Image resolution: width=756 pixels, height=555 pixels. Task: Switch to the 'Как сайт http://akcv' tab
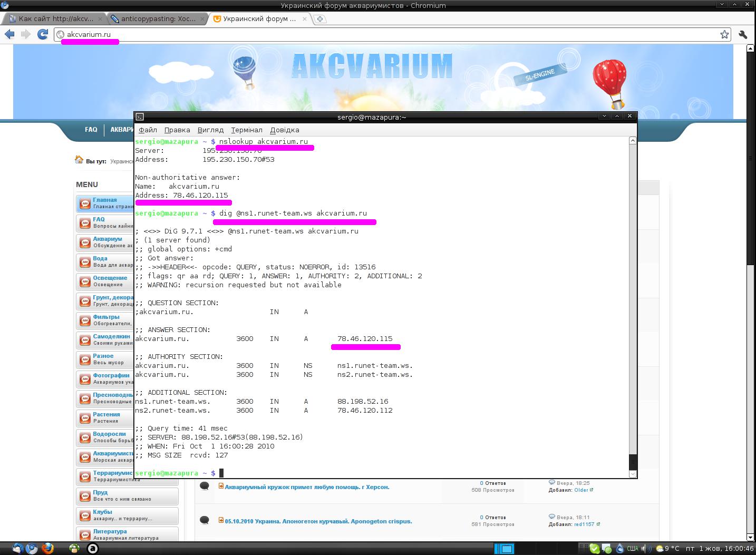(x=55, y=19)
